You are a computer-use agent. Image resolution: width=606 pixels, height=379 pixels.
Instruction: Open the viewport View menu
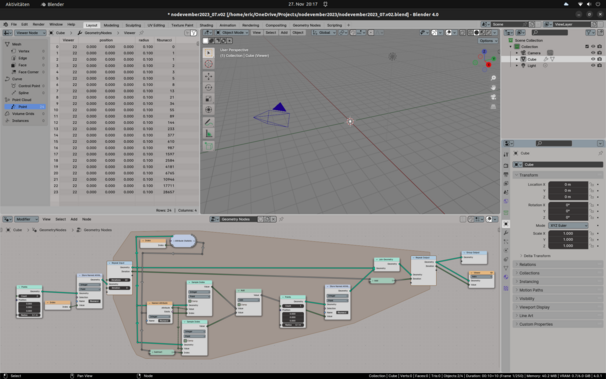click(x=257, y=32)
